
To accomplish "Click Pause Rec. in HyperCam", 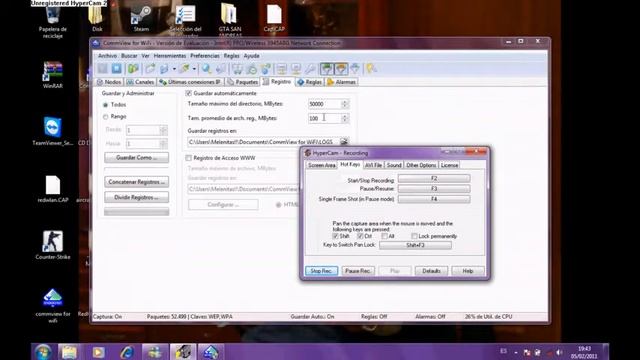I will tap(358, 271).
